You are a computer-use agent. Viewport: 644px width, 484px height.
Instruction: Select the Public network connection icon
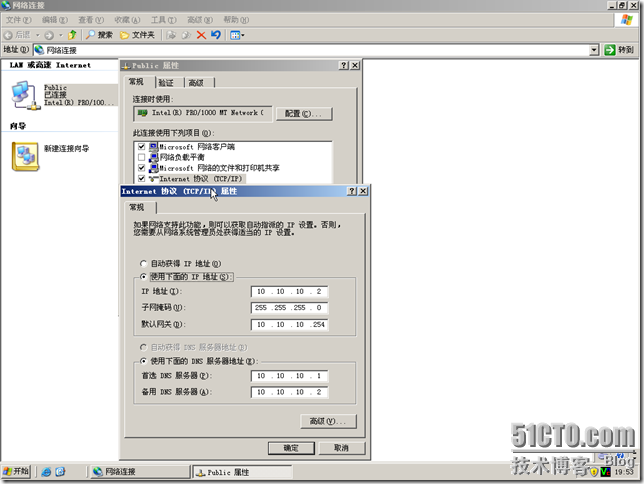pos(25,95)
